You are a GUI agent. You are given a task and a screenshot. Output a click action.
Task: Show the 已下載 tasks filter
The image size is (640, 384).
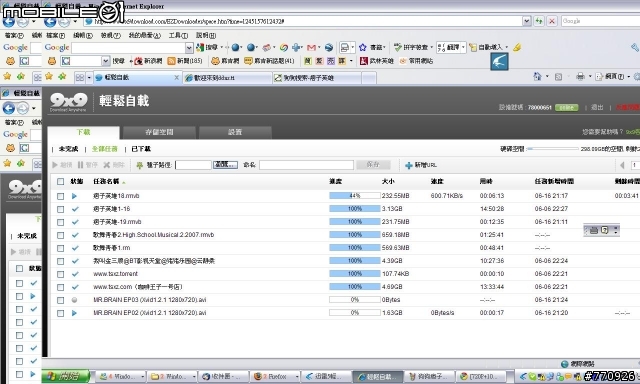[x=141, y=149]
